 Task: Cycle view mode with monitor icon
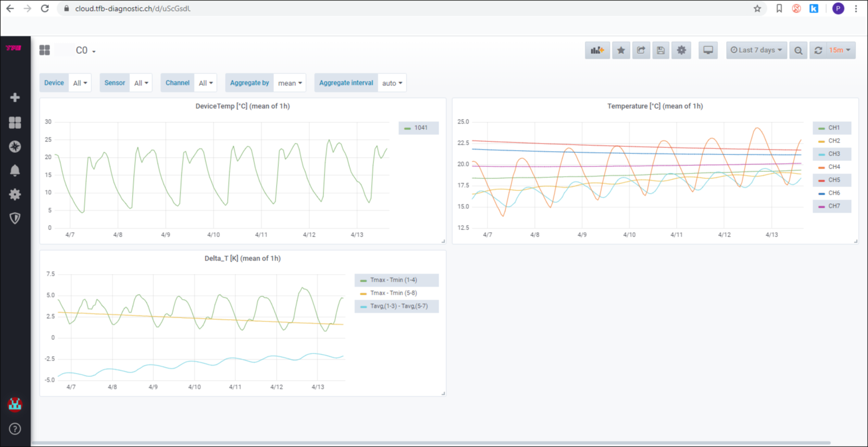point(708,51)
